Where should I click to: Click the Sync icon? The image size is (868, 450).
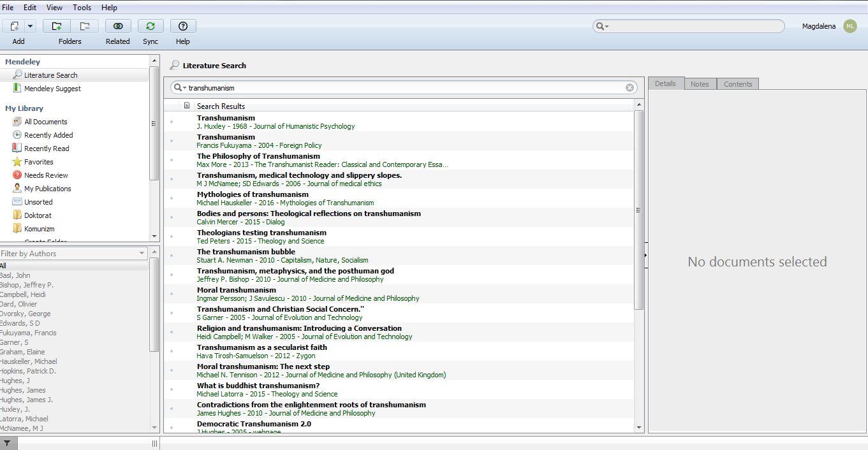151,26
